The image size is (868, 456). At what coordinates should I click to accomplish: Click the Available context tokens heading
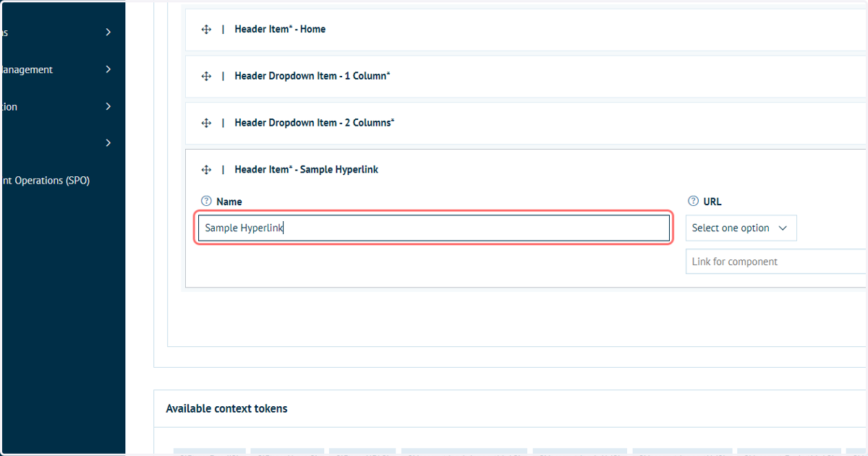(x=226, y=408)
